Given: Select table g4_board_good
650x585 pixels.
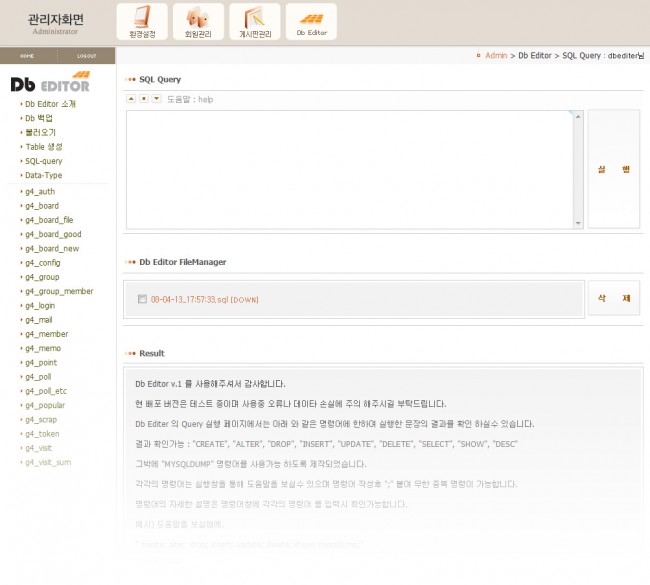Looking at the screenshot, I should pos(53,234).
